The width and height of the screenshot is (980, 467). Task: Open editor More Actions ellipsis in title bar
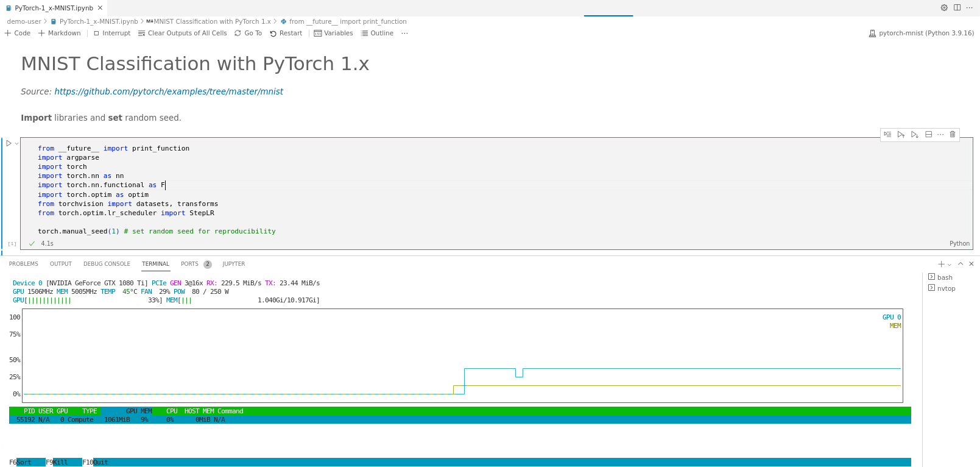pos(970,8)
